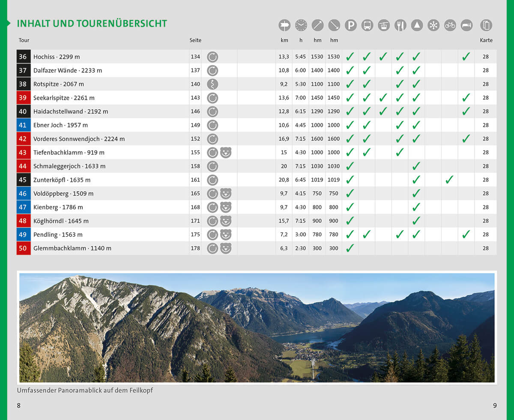The height and width of the screenshot is (420, 514).
Task: Click the family face icon for Pendling
Action: point(226,235)
